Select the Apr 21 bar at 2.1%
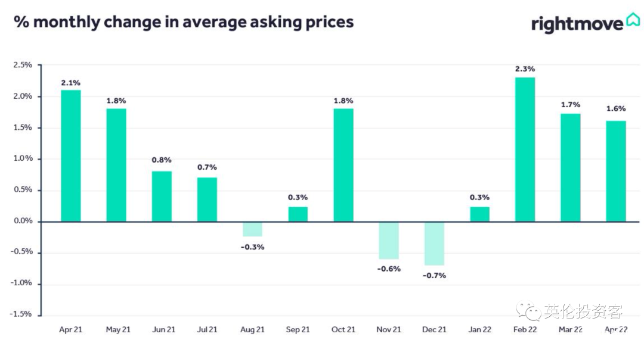This screenshot has width=644, height=340. click(x=71, y=156)
